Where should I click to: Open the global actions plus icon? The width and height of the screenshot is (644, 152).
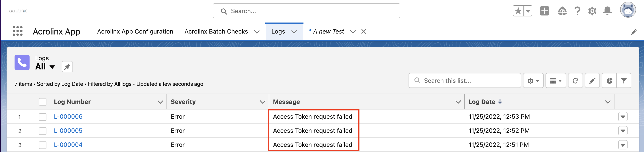[x=544, y=11]
